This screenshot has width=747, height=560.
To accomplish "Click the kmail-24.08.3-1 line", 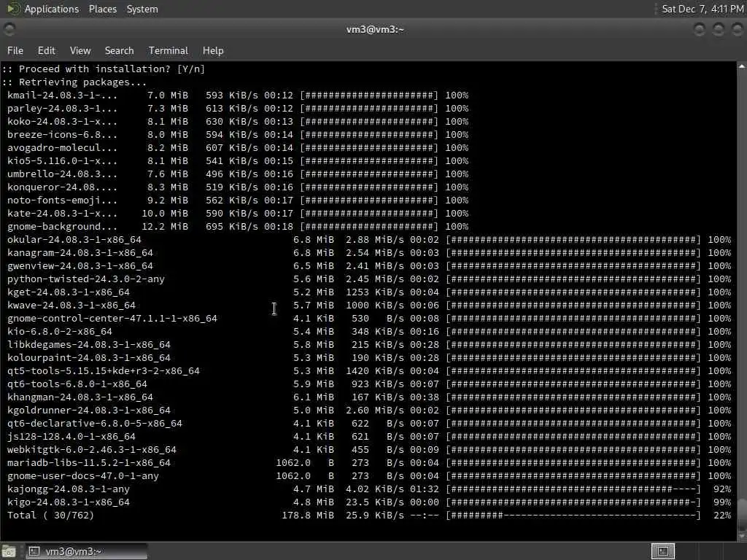I will click(x=238, y=96).
